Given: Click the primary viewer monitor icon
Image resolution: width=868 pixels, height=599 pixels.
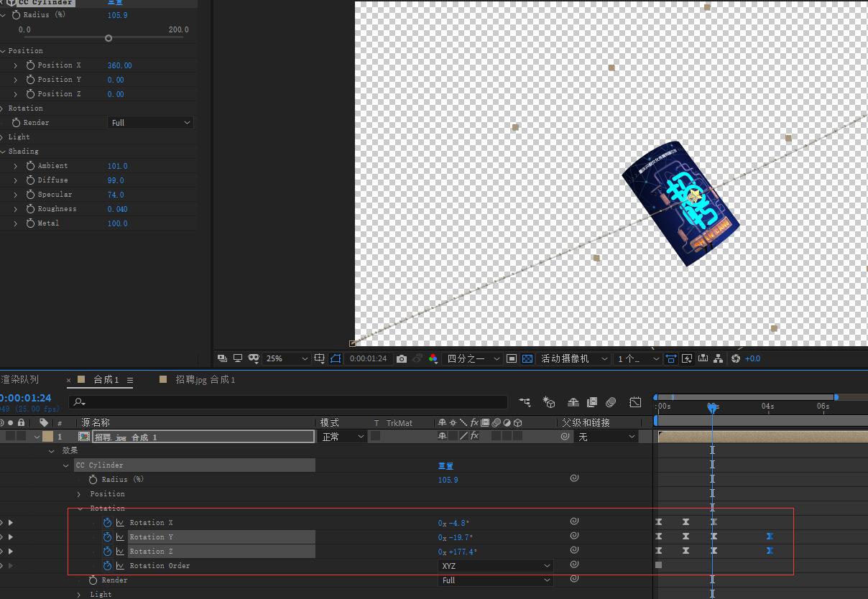Looking at the screenshot, I should pos(238,358).
